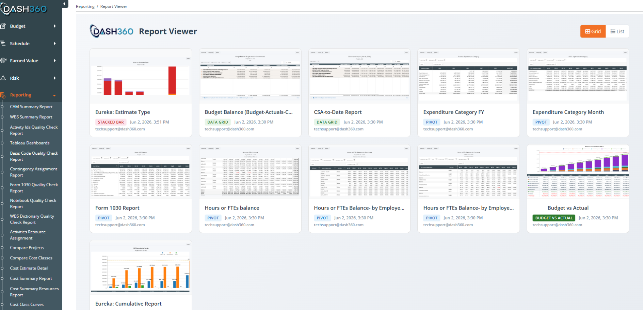Click the Budget vs Actual title
The width and height of the screenshot is (644, 310).
[568, 208]
